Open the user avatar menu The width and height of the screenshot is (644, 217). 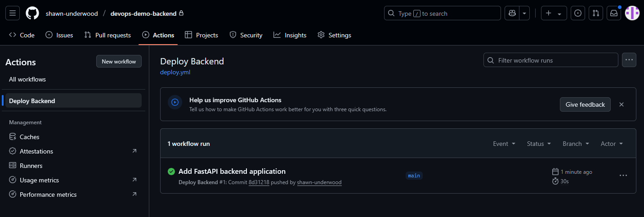(632, 13)
